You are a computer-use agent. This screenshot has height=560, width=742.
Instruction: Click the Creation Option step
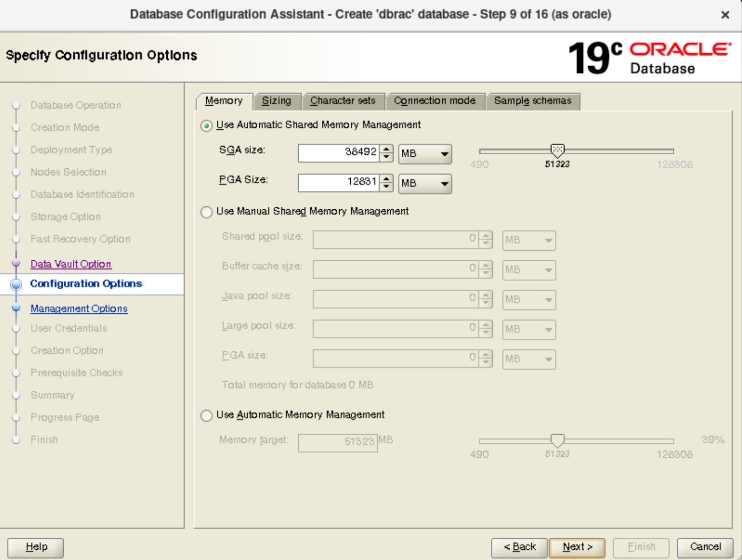click(67, 350)
